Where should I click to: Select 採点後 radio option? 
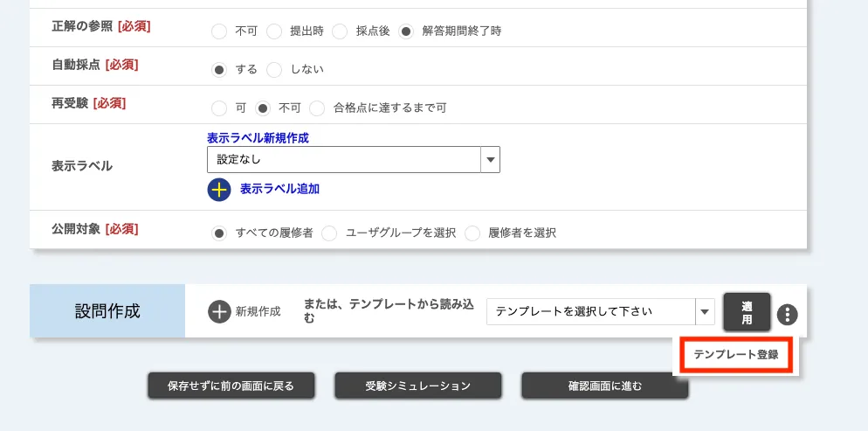[x=341, y=31]
